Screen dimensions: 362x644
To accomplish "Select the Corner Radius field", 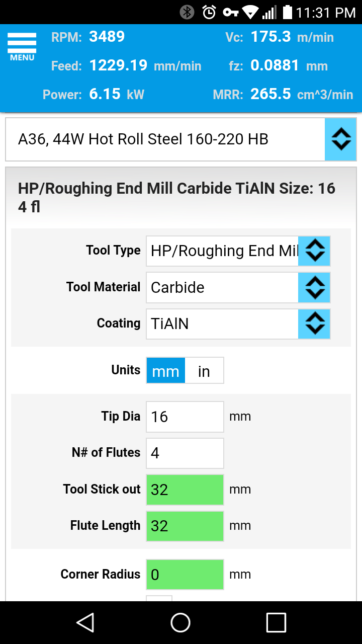I will (x=185, y=575).
